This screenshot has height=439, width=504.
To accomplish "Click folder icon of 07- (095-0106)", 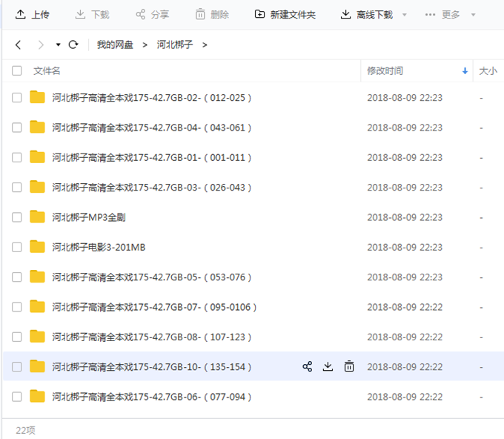I will [x=37, y=306].
